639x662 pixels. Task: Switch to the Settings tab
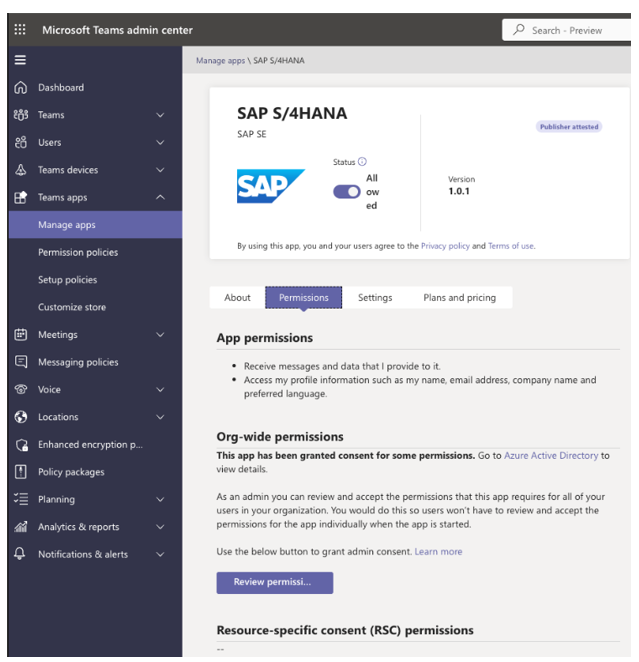point(375,298)
